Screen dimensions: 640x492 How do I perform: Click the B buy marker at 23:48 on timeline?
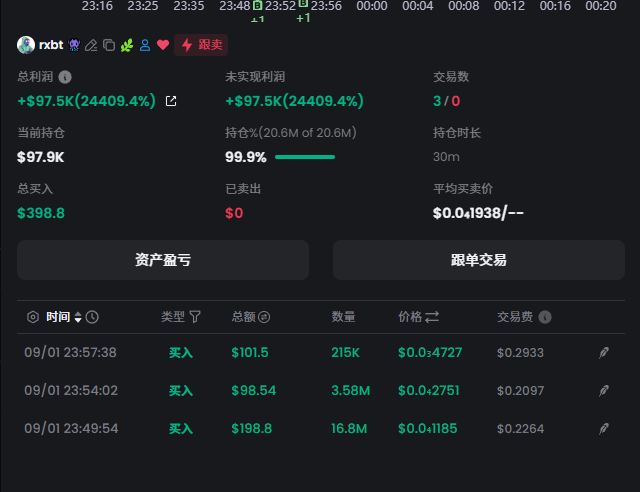point(258,6)
